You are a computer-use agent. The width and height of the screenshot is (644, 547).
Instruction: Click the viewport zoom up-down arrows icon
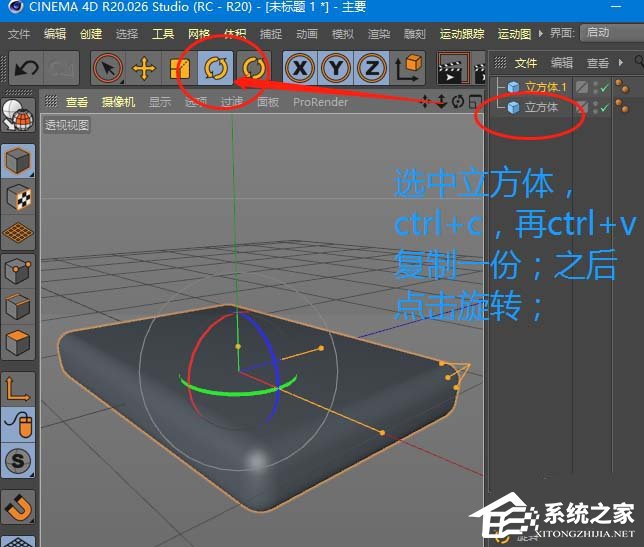[x=442, y=101]
